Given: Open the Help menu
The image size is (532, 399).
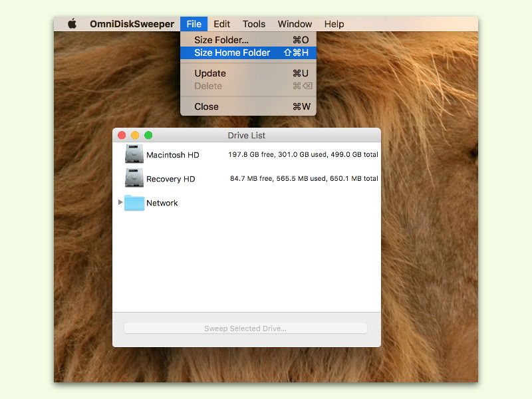Looking at the screenshot, I should (x=334, y=24).
